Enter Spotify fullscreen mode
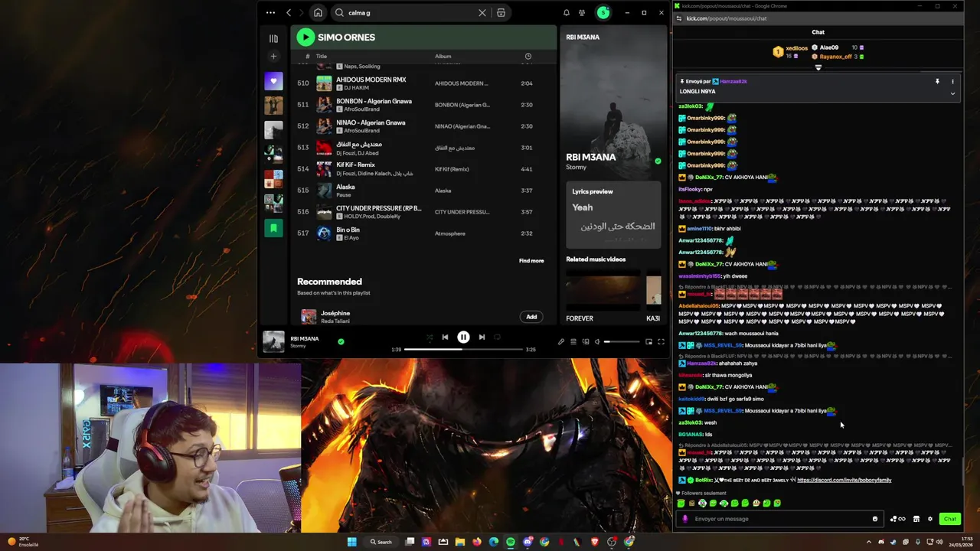The image size is (980, 551). click(661, 342)
